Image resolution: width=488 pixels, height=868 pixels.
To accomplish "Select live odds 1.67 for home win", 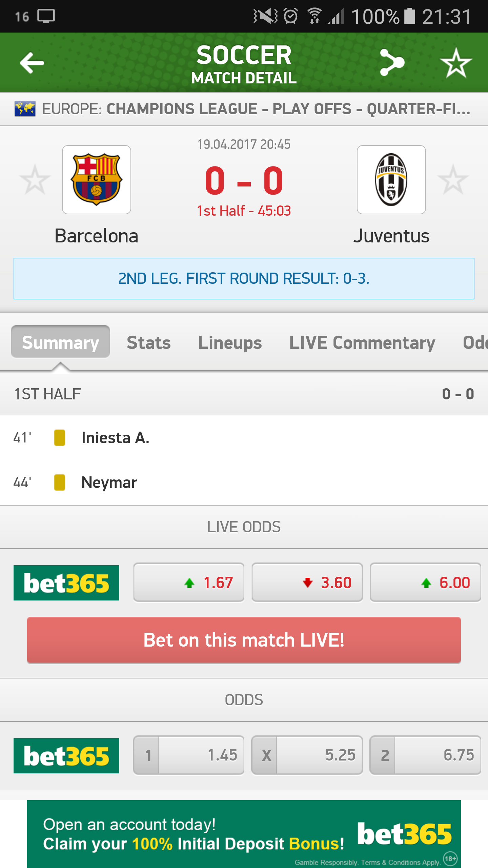I will [189, 583].
